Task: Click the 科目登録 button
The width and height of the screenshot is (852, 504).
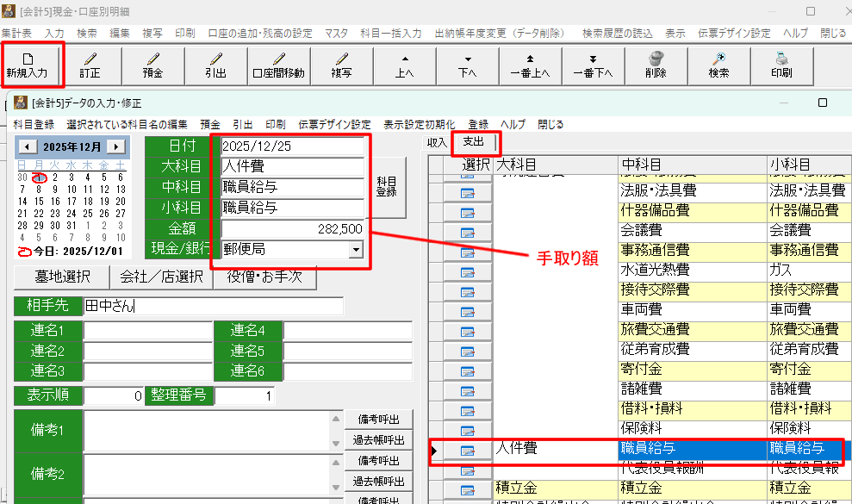Action: [x=387, y=187]
